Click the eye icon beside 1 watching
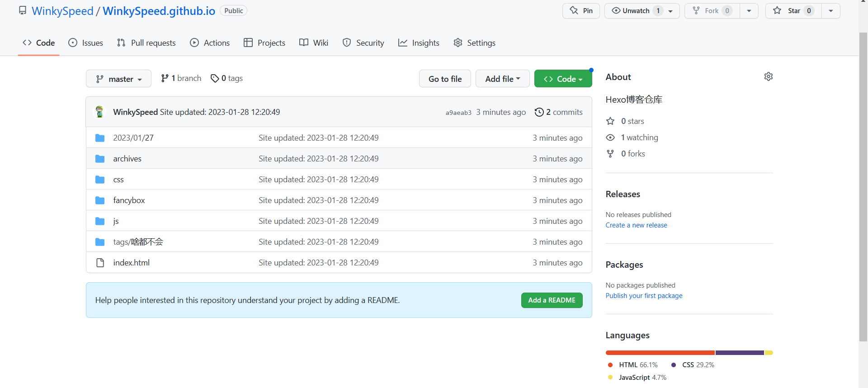 coord(610,137)
